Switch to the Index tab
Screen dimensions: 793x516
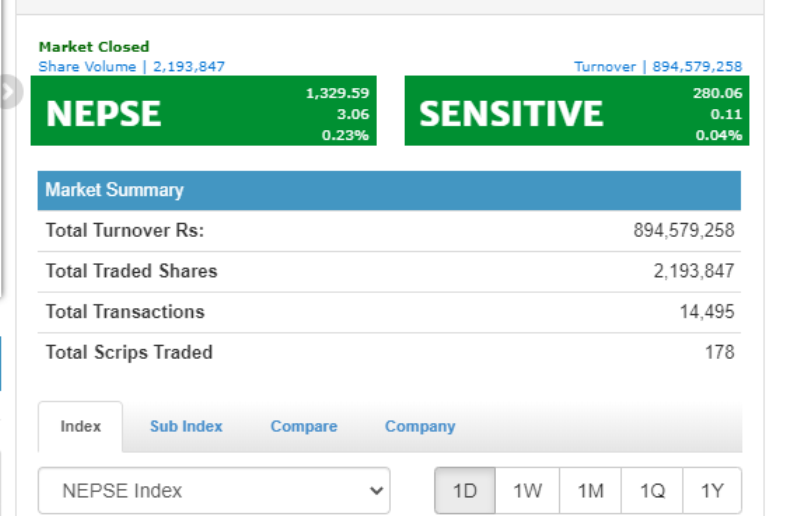80,426
